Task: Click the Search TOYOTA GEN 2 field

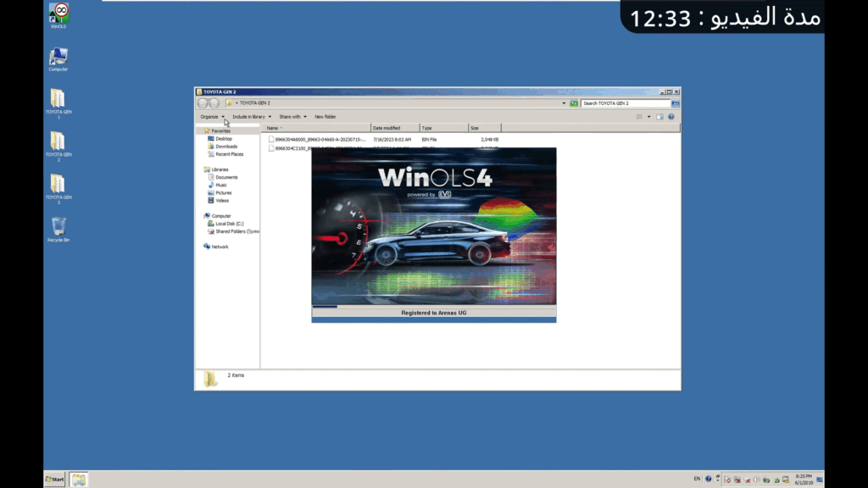Action: (x=626, y=103)
